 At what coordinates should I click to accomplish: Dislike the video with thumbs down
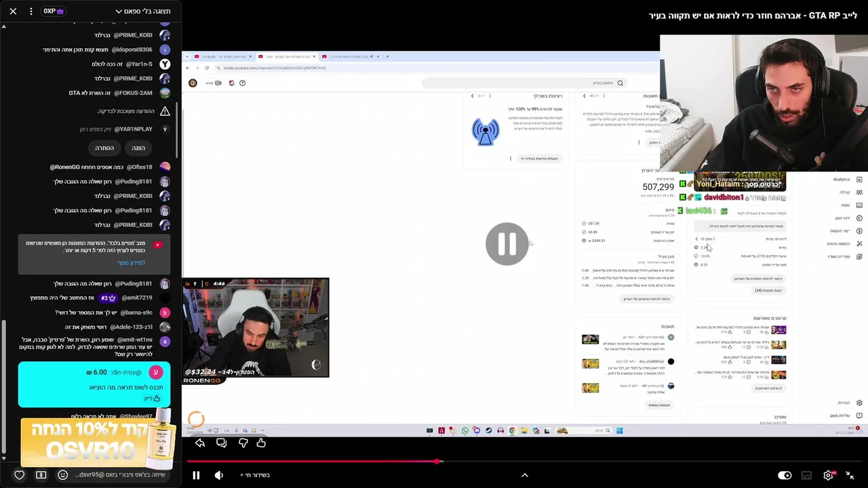pos(243,443)
